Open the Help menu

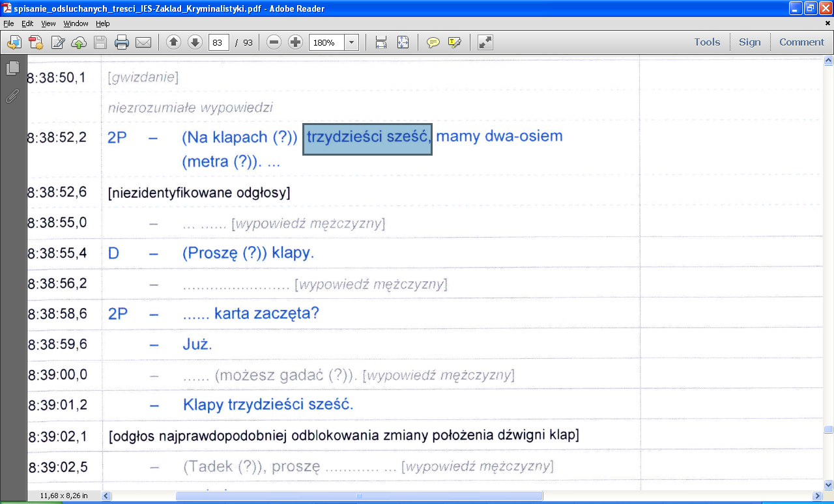tap(103, 23)
